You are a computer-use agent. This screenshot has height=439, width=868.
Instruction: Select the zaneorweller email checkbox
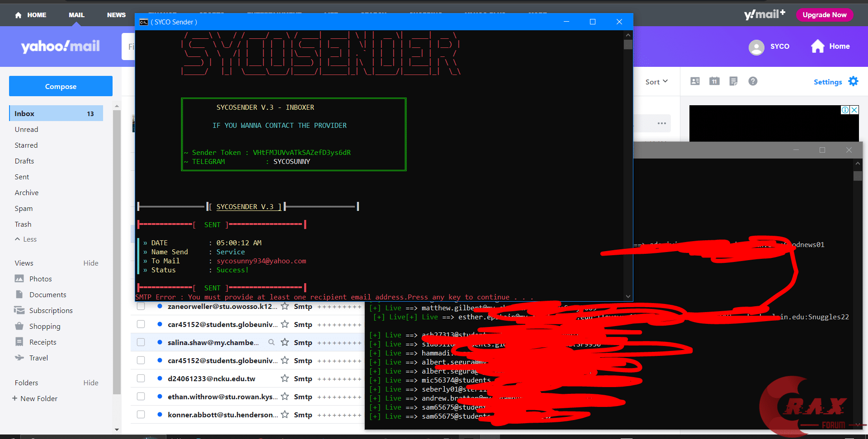pos(141,307)
